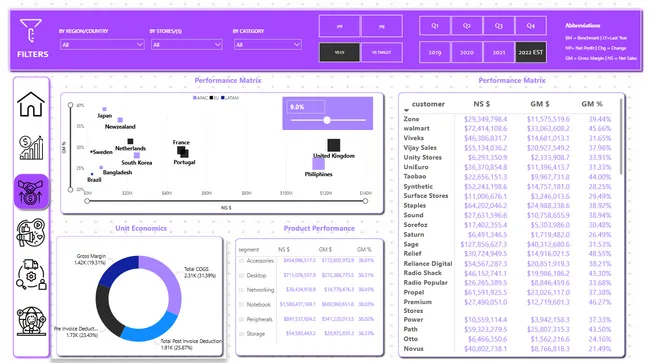650x363 pixels.
Task: Expand the Accessories segment row
Action: 241,261
